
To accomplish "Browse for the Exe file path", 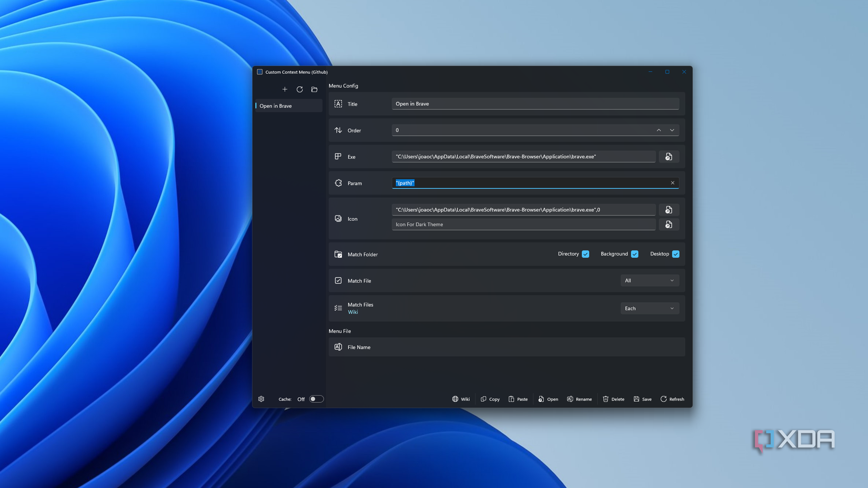I will point(669,156).
